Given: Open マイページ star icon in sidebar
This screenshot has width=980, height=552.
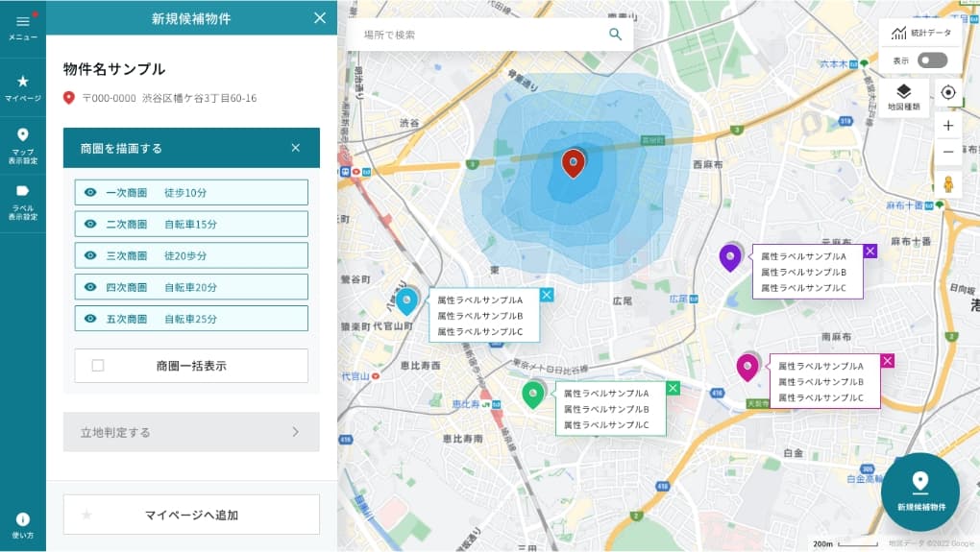Looking at the screenshot, I should click(x=22, y=83).
